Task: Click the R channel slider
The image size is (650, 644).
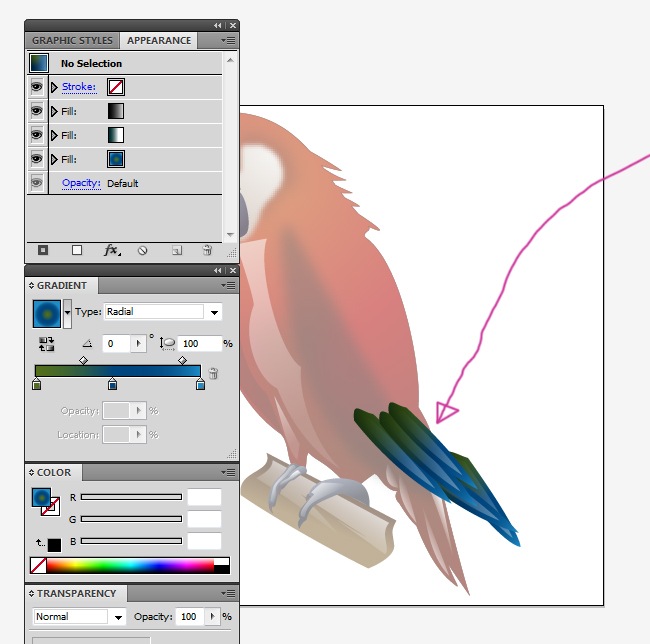Action: (x=131, y=497)
